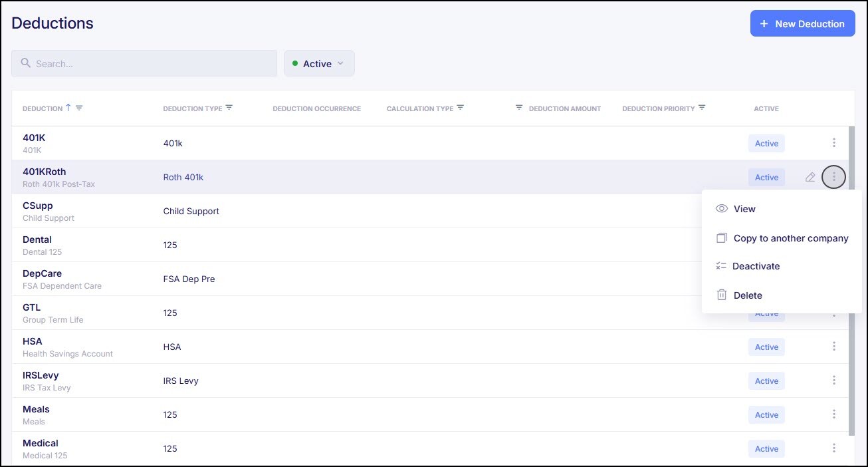Viewport: 868px width, 467px height.
Task: Choose Deactivate from the context menu
Action: 756,266
